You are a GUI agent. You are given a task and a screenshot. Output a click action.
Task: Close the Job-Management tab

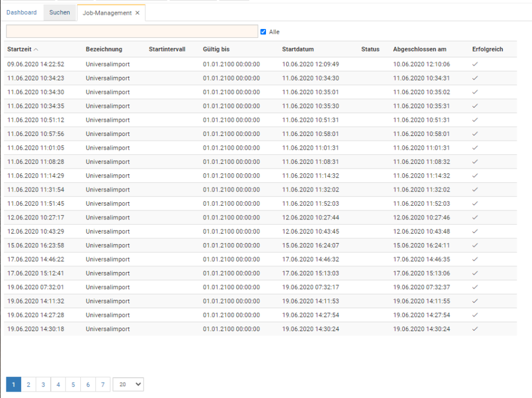click(x=138, y=13)
